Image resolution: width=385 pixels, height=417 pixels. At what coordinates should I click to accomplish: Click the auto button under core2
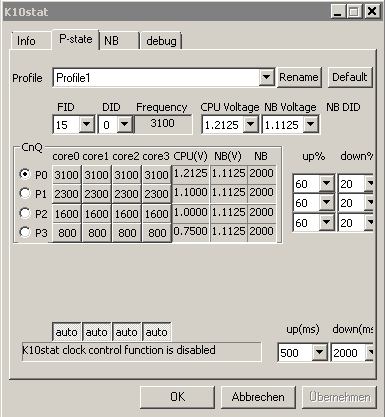point(127,332)
